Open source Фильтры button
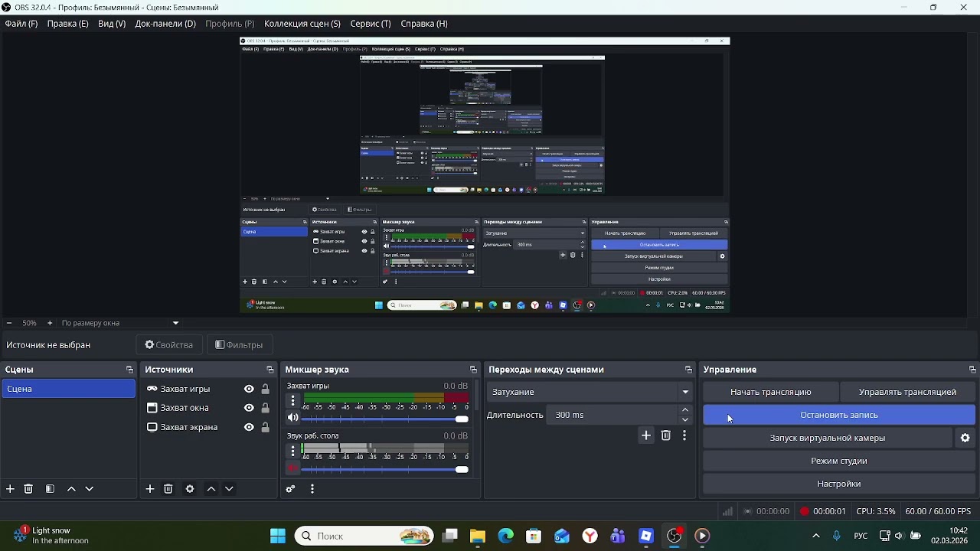 coord(239,344)
